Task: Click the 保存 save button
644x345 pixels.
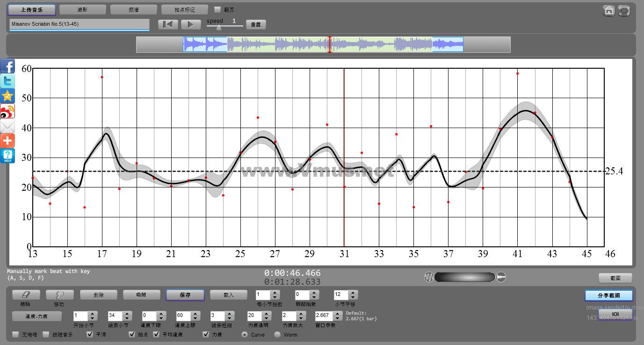Action: coord(185,295)
